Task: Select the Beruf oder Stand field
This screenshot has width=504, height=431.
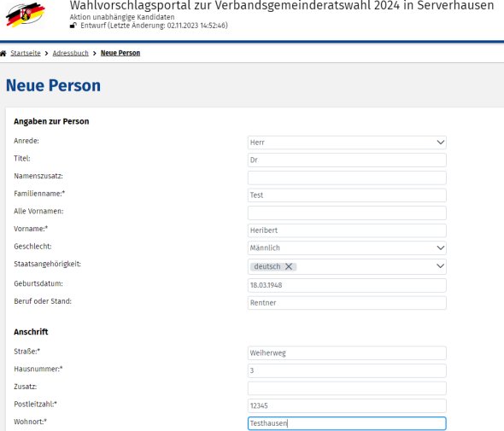Action: click(347, 303)
